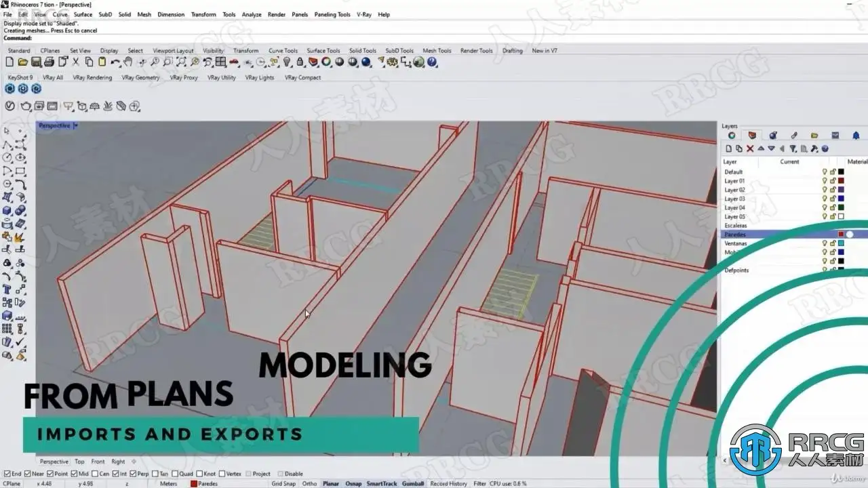Image resolution: width=868 pixels, height=488 pixels.
Task: Open the color wheel icon in Standard toolbar
Action: pos(326,62)
